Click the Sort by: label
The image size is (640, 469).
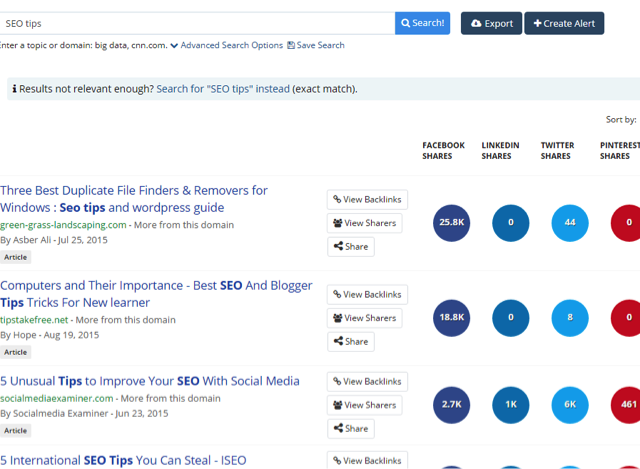pyautogui.click(x=621, y=120)
